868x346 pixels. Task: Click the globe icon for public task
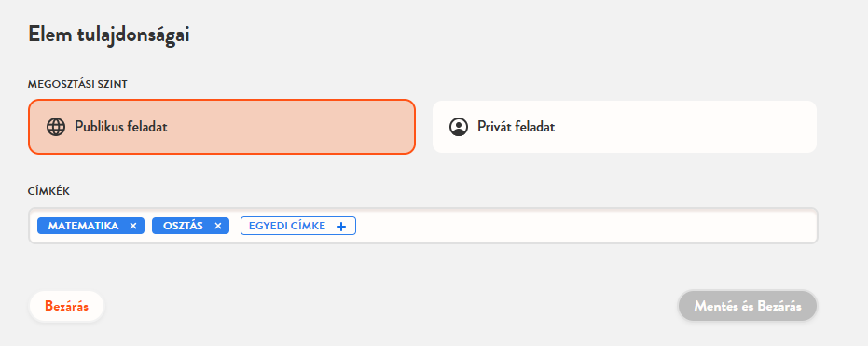pyautogui.click(x=56, y=127)
